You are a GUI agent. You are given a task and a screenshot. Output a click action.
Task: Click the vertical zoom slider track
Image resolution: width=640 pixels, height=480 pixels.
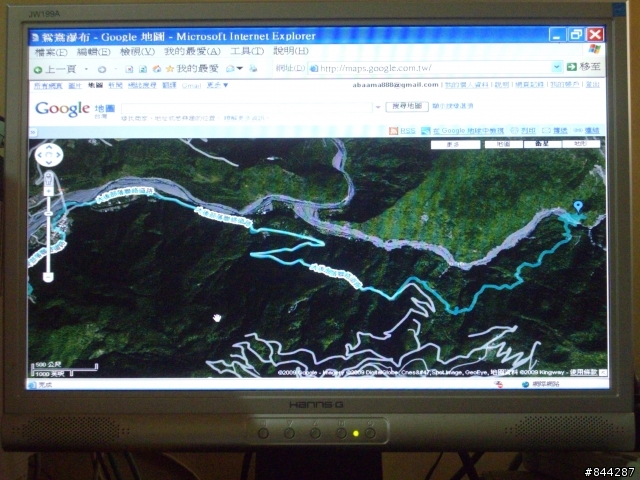click(x=49, y=234)
